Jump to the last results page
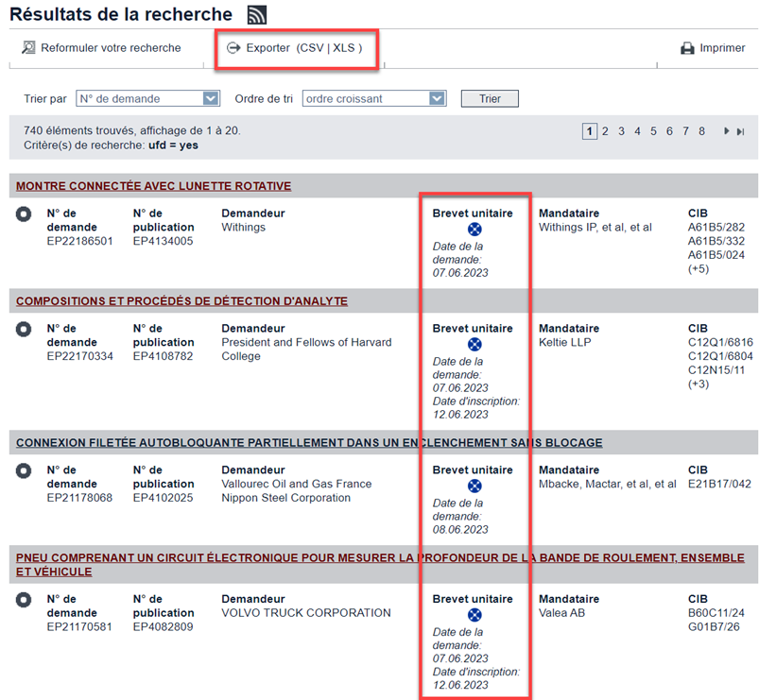Screen dimensions: 759x700 point(741,131)
